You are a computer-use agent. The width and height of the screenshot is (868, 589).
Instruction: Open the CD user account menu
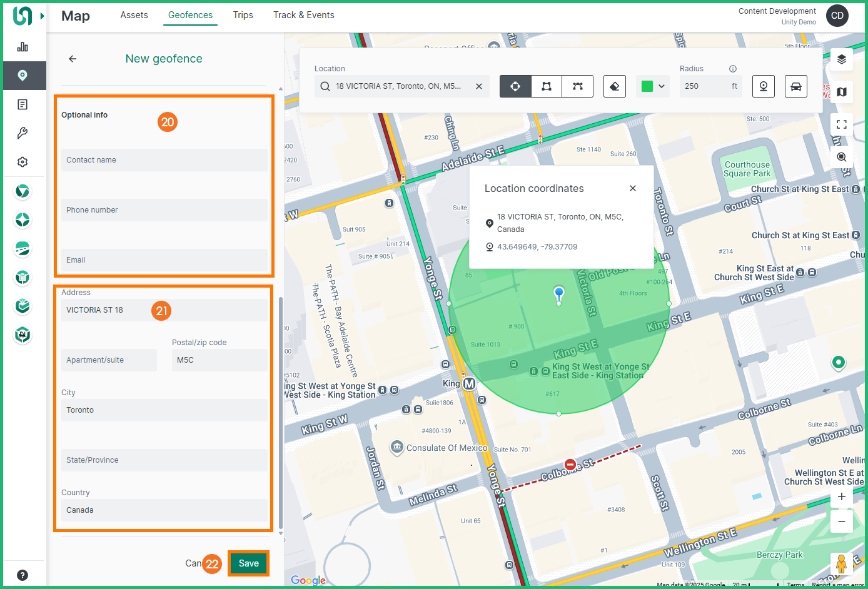tap(837, 16)
